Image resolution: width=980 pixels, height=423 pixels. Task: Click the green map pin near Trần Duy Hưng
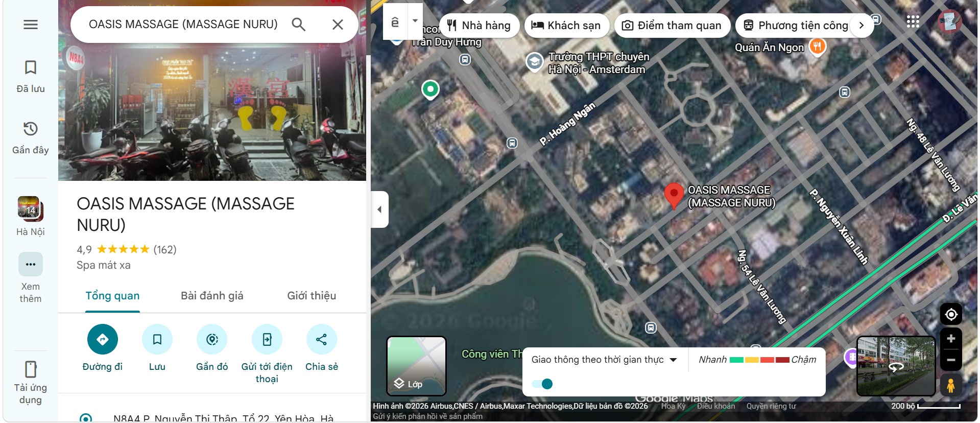[431, 90]
